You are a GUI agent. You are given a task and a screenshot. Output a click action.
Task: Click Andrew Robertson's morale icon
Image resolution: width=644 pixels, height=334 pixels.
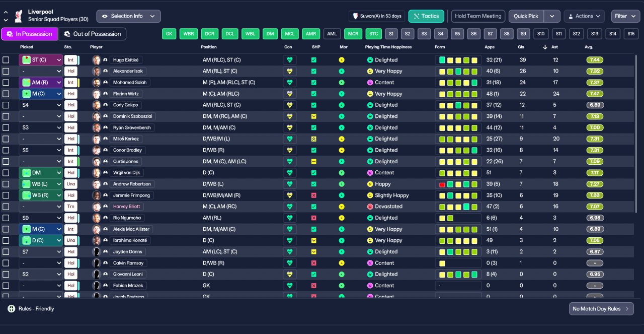pyautogui.click(x=342, y=184)
